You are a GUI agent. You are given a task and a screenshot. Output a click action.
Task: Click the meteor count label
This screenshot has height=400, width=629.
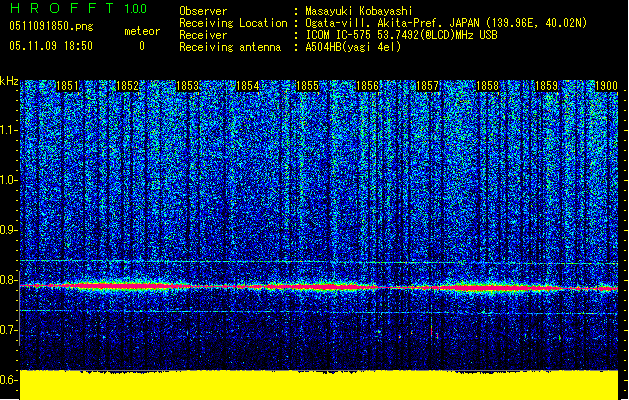142,31
